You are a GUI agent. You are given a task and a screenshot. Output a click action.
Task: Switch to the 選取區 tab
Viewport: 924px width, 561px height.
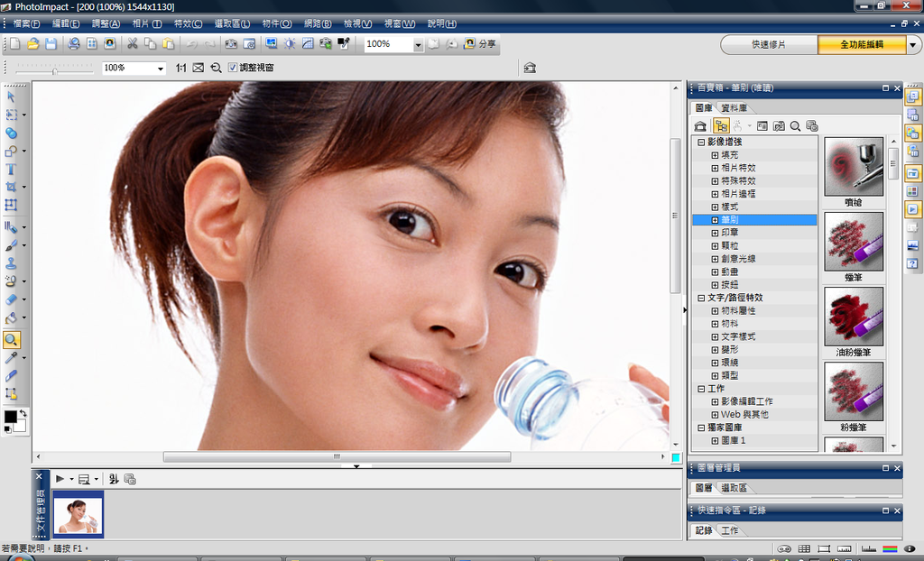pyautogui.click(x=735, y=488)
